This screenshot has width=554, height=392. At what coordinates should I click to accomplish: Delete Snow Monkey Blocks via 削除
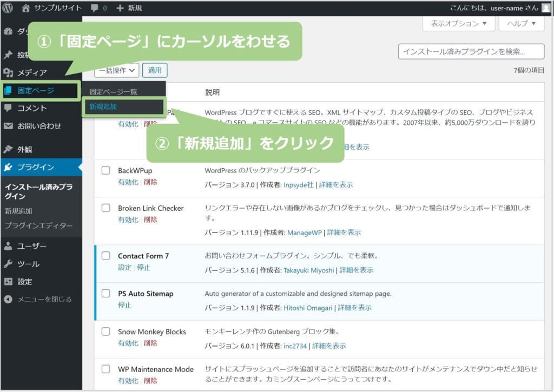coord(150,343)
